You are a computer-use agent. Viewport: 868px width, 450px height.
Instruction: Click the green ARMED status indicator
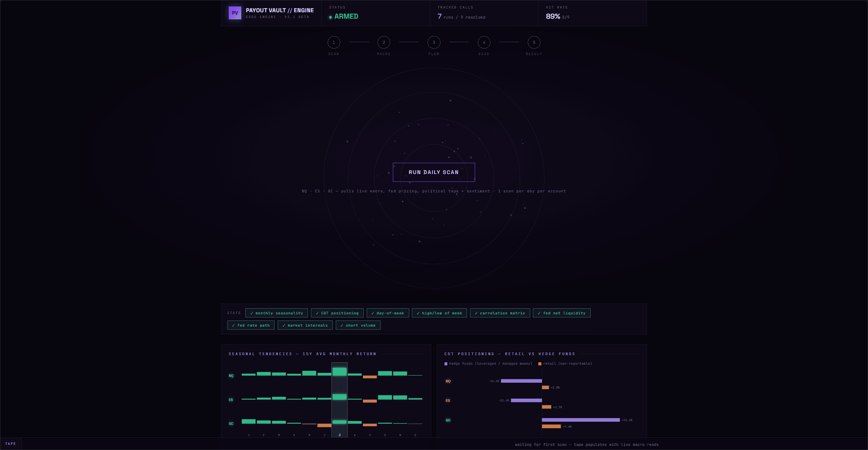coord(344,16)
